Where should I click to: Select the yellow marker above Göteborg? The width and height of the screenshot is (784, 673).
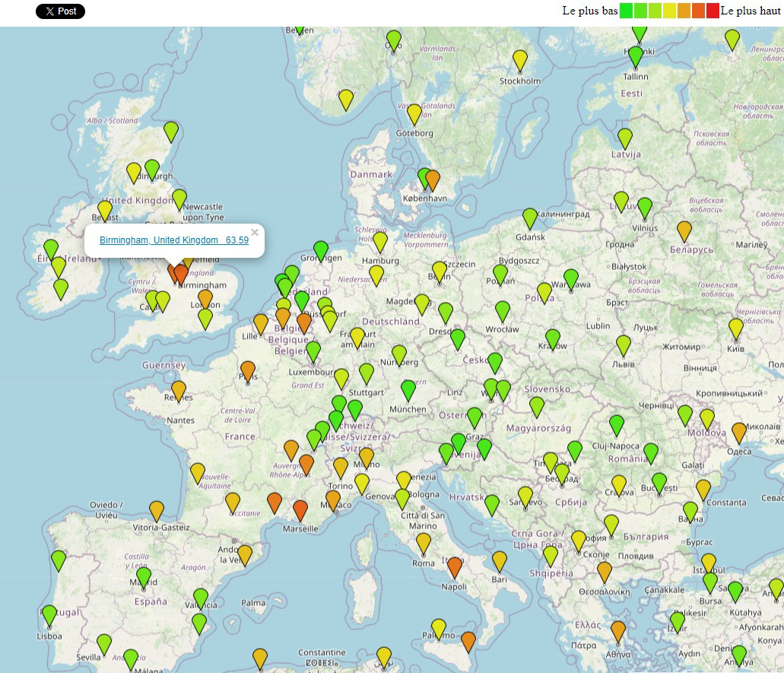point(414,113)
